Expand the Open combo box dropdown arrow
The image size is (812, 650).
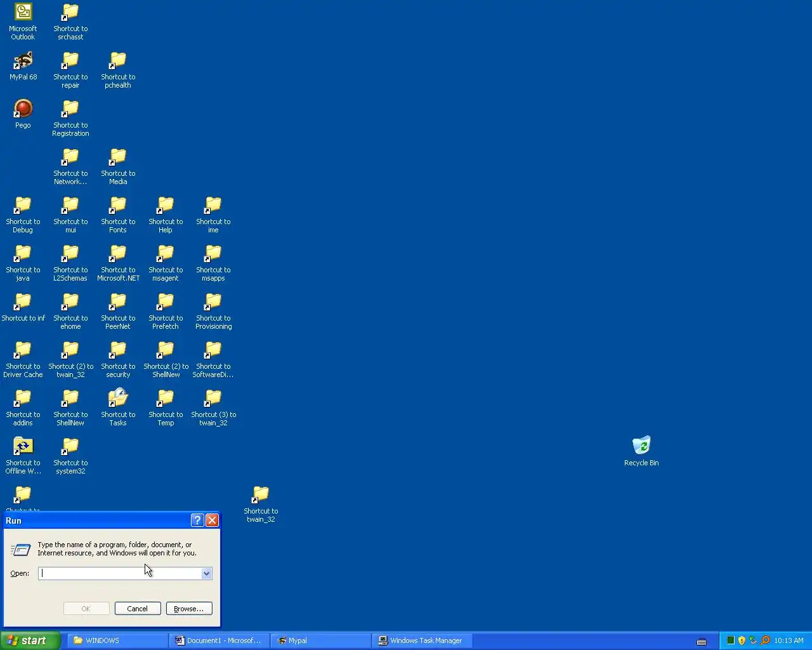point(206,573)
